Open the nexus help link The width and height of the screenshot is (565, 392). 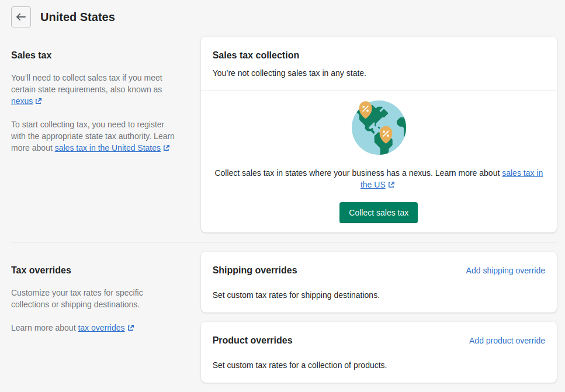pos(22,101)
